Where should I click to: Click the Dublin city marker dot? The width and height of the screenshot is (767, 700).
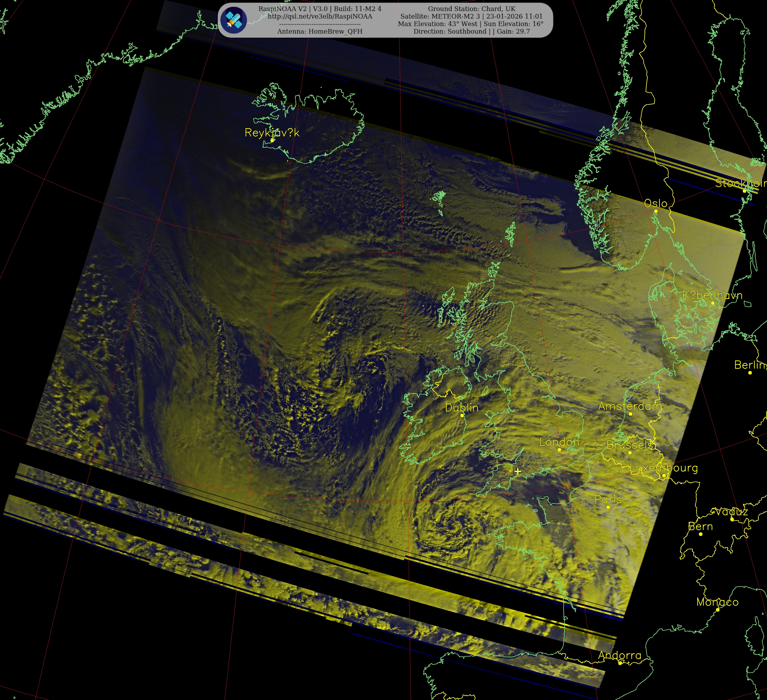pos(462,416)
